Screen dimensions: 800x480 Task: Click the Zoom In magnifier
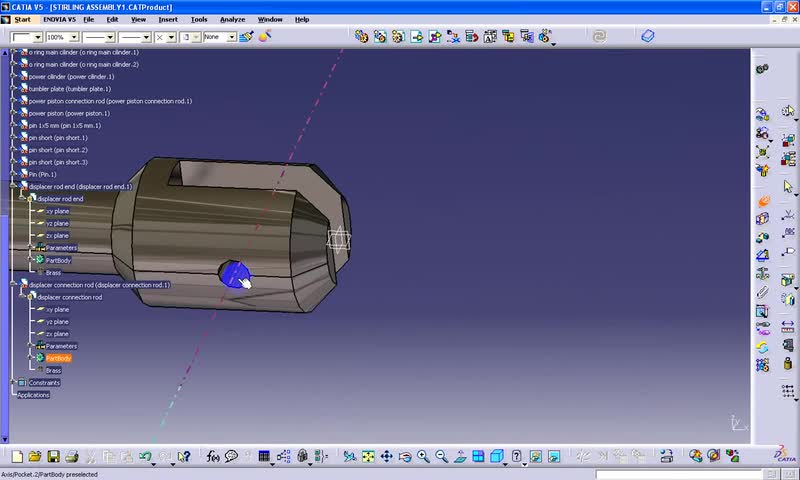(423, 456)
